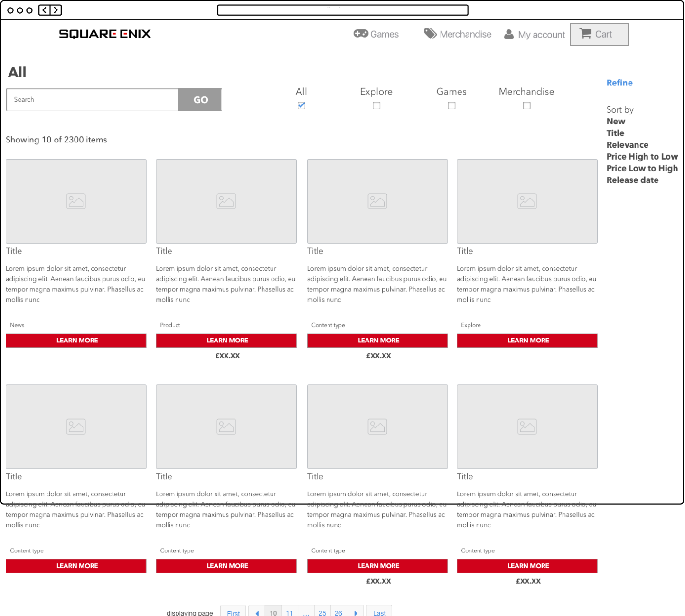Open the Refine options
The width and height of the screenshot is (685, 616).
point(619,83)
